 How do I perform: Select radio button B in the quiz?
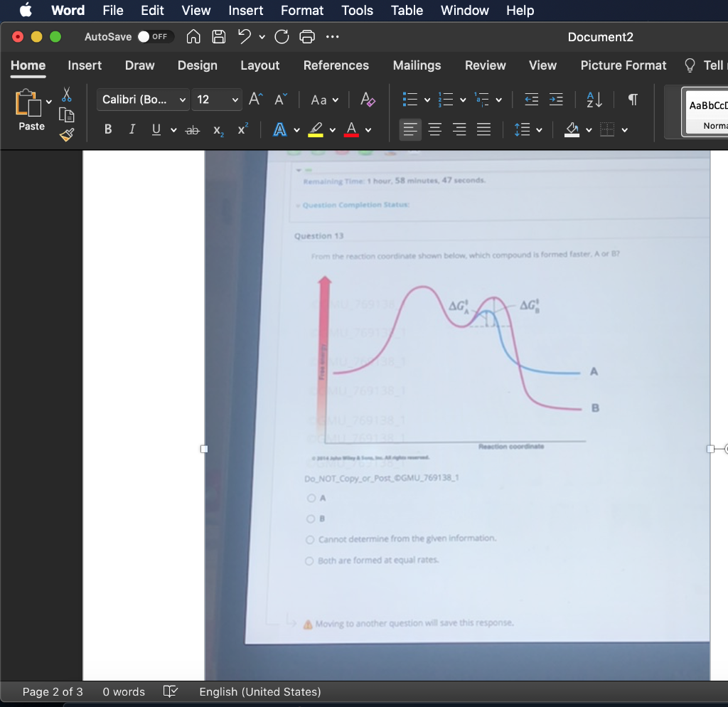[x=310, y=519]
